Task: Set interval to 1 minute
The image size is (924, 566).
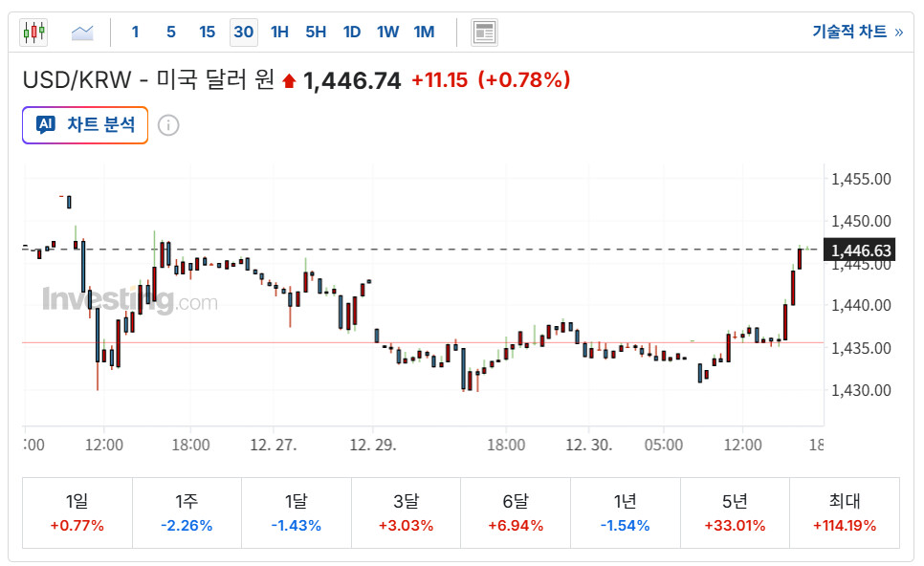Action: pyautogui.click(x=135, y=32)
